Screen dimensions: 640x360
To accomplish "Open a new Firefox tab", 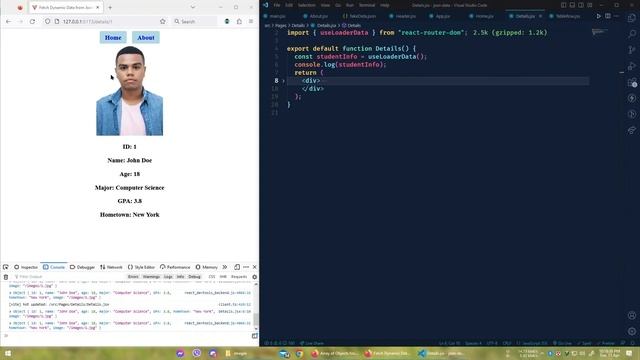I will point(110,7).
